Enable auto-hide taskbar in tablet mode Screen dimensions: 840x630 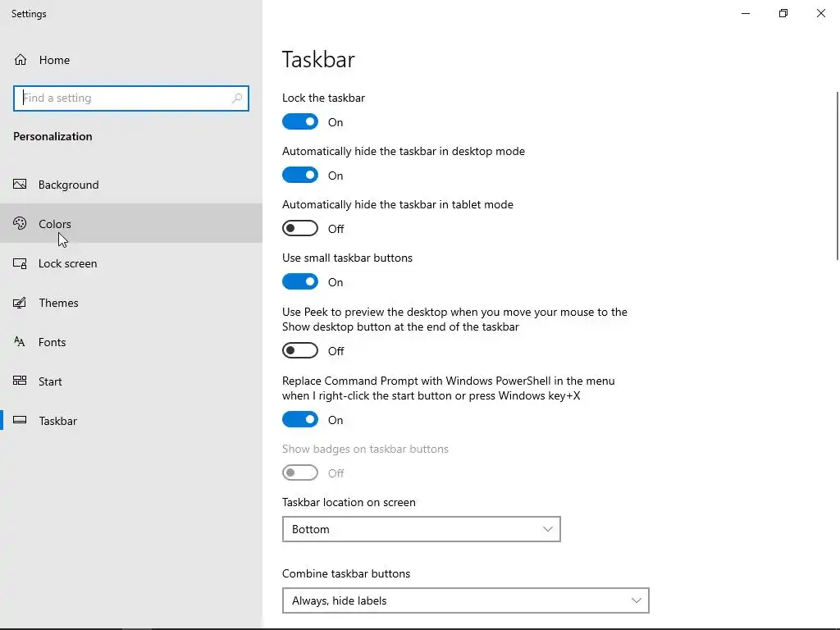[x=300, y=229]
